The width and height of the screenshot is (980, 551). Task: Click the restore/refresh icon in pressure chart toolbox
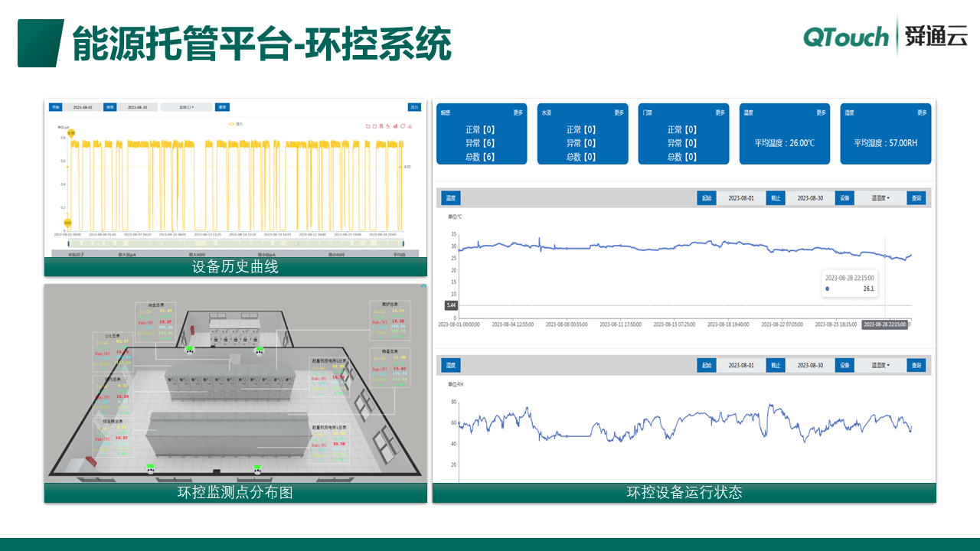tap(403, 126)
